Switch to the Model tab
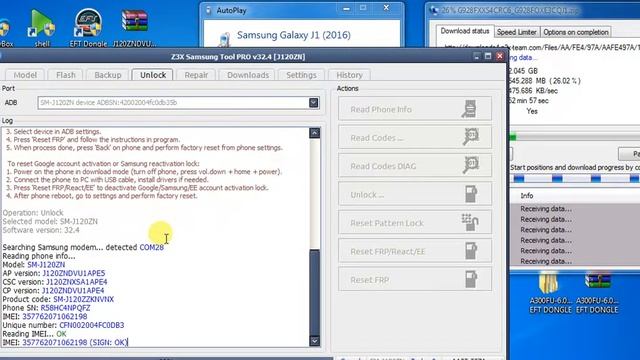Screen dimensions: 640x360 click(x=25, y=75)
